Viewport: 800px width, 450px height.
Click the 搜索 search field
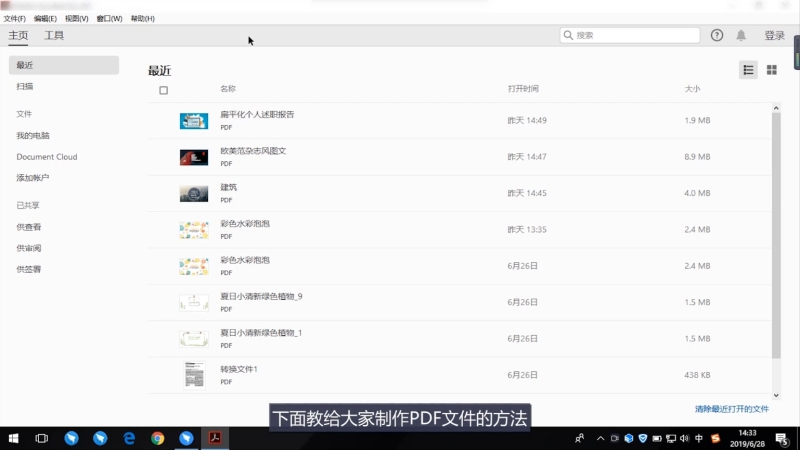(630, 35)
